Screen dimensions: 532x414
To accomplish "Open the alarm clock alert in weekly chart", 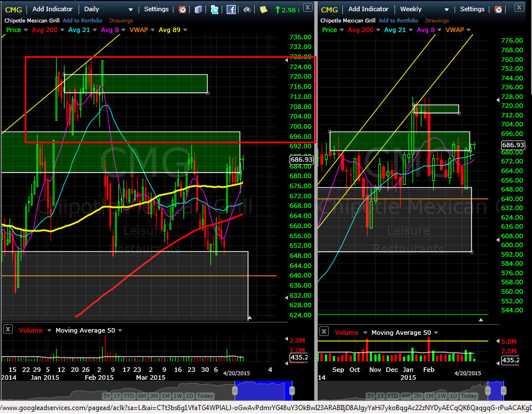I will (x=498, y=10).
